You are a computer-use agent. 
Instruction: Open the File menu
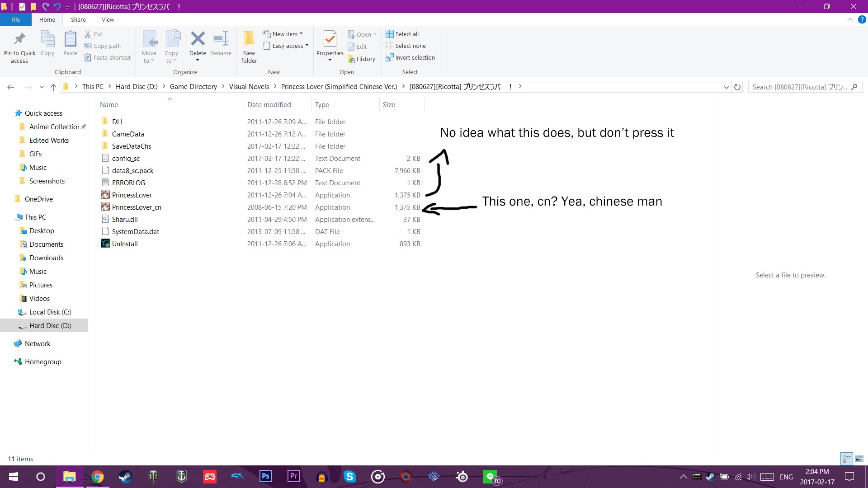pos(15,20)
